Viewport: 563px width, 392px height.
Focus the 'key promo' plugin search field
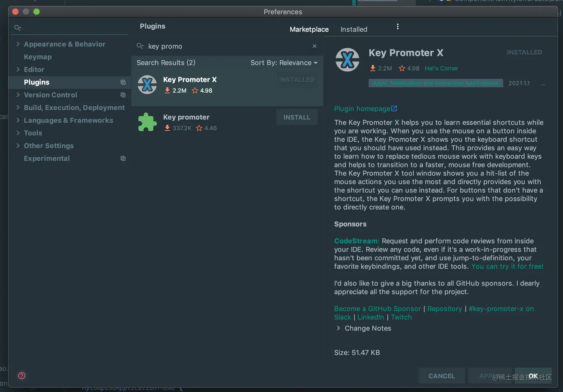[227, 46]
